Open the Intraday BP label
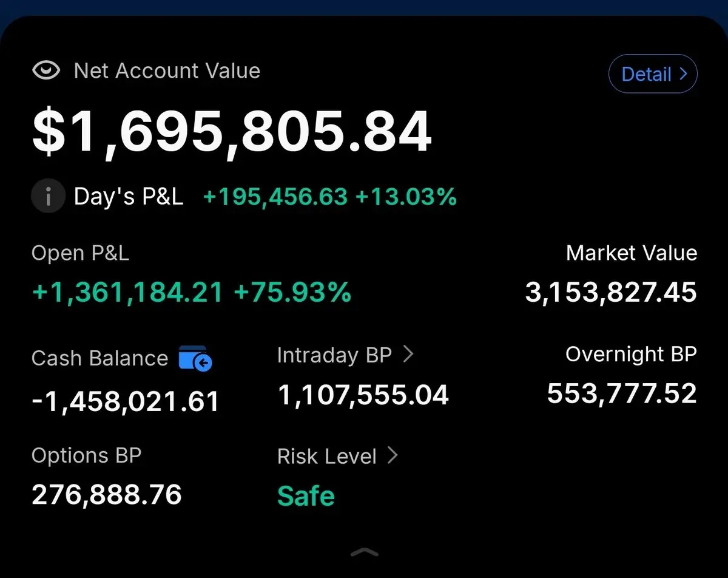This screenshot has width=728, height=578. pyautogui.click(x=334, y=355)
